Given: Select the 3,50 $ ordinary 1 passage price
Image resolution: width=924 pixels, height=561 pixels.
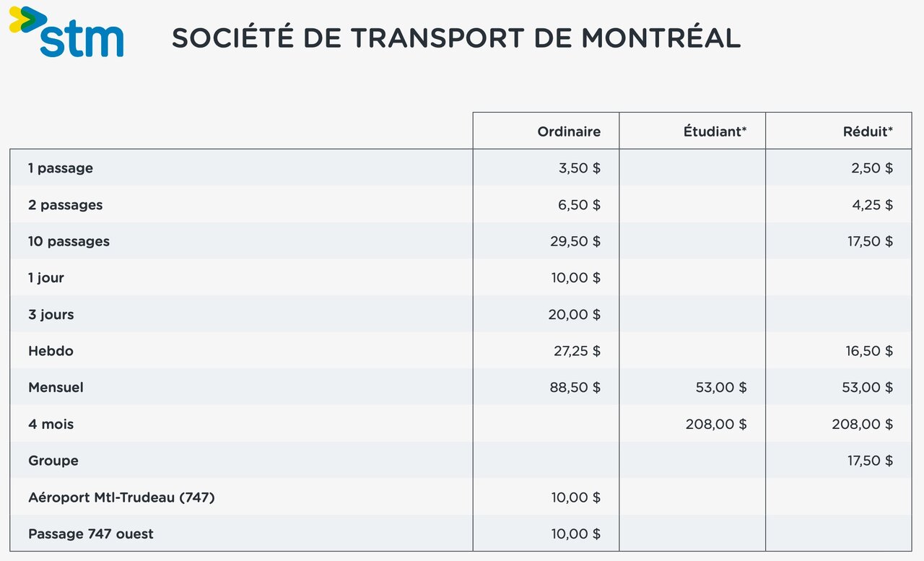Looking at the screenshot, I should 580,168.
